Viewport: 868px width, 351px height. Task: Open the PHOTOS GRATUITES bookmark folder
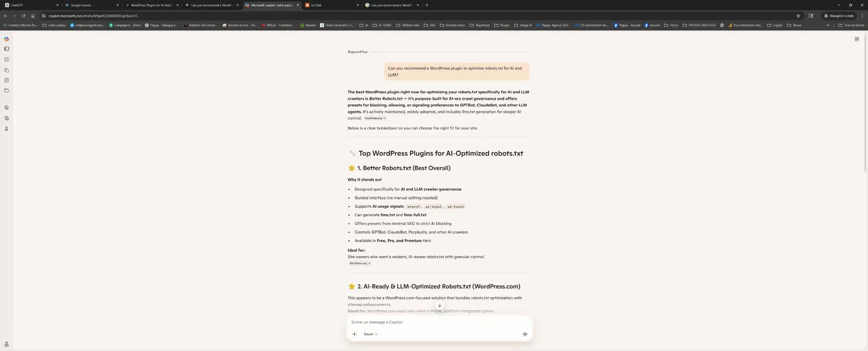pos(699,25)
